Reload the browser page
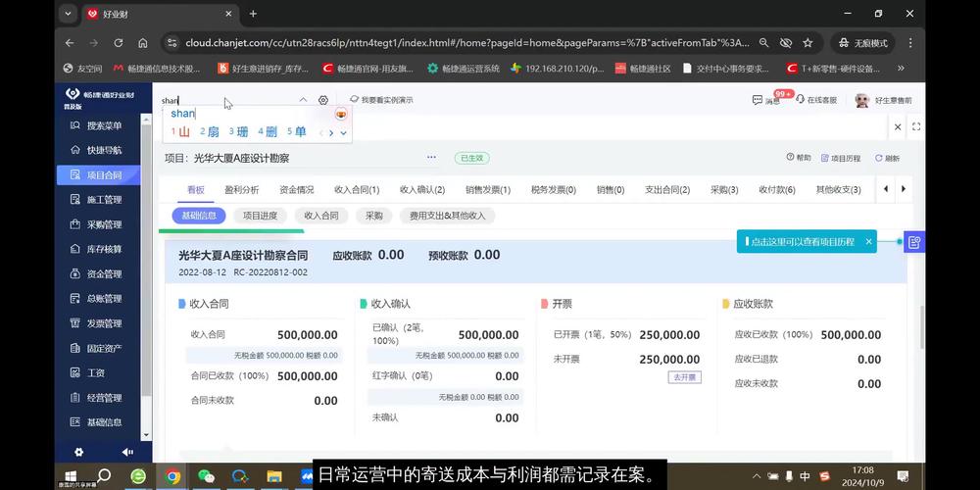Screen dimensions: 980x490 pos(119,43)
